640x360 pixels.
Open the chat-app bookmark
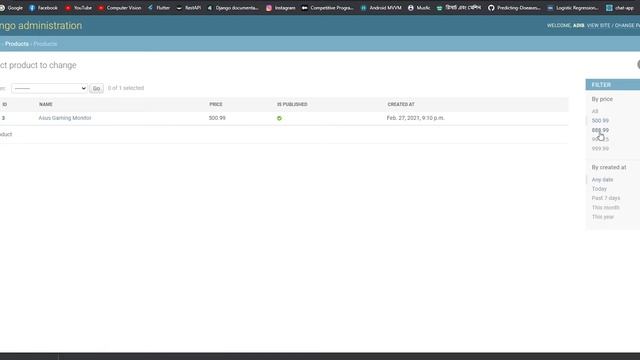click(620, 8)
